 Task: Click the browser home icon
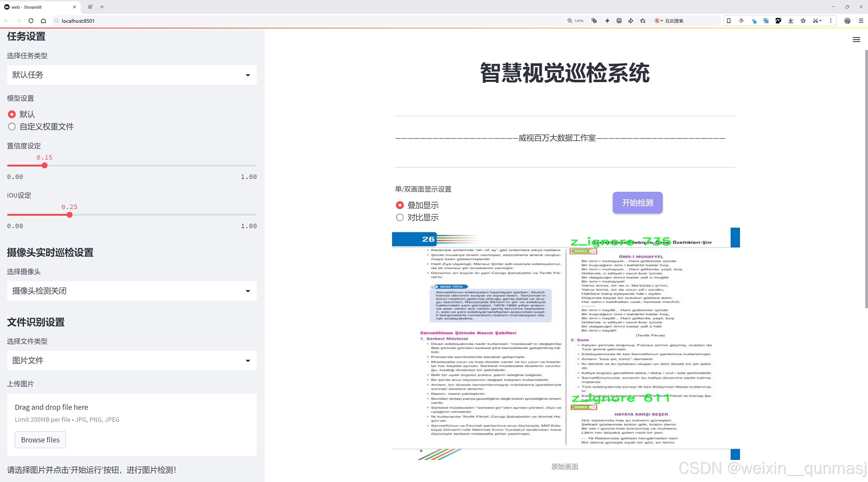tap(43, 21)
